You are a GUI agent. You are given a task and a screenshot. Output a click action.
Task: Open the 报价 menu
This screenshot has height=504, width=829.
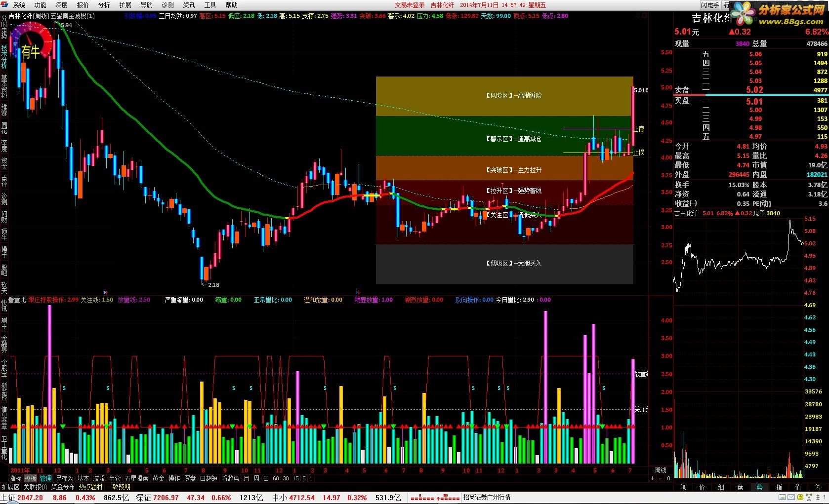point(83,5)
